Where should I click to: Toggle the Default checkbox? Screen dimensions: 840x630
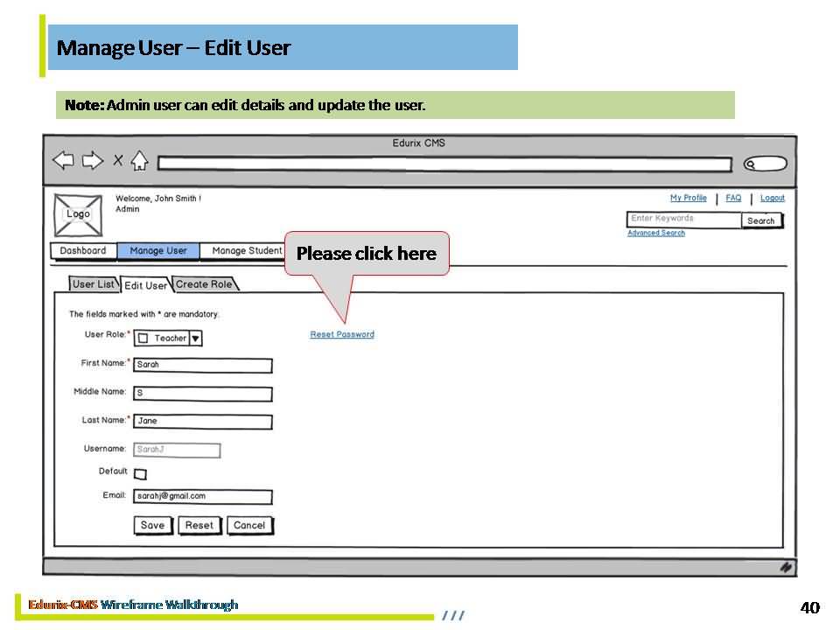140,474
